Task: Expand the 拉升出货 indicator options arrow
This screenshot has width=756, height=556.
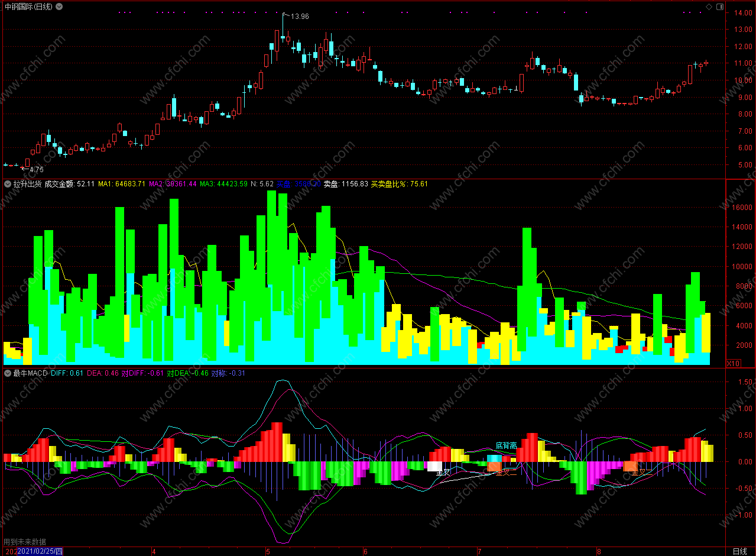Action: [x=8, y=184]
